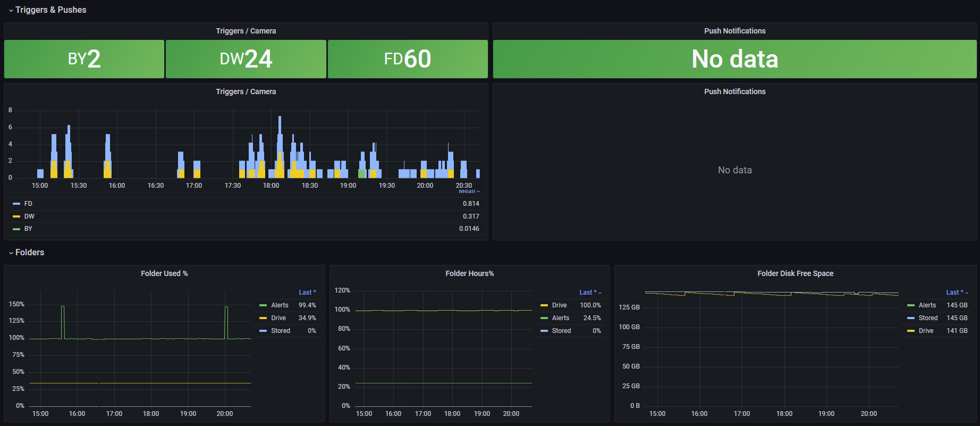
Task: Open the Folder Hours% panel title menu
Action: click(470, 273)
